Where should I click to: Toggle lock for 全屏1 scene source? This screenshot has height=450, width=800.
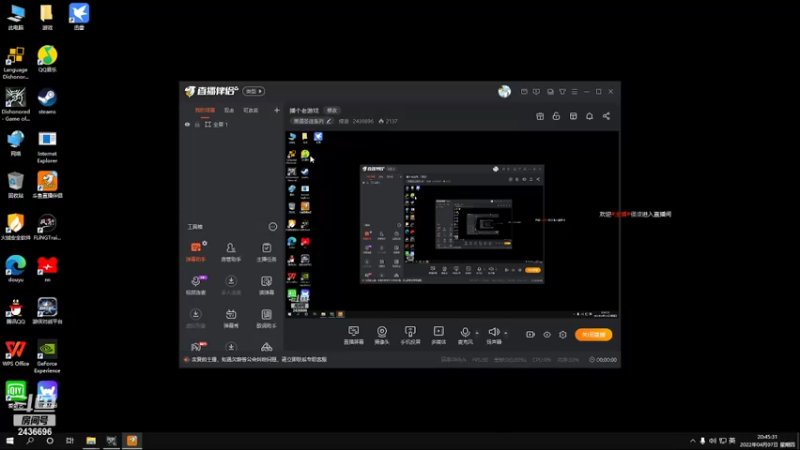click(197, 124)
